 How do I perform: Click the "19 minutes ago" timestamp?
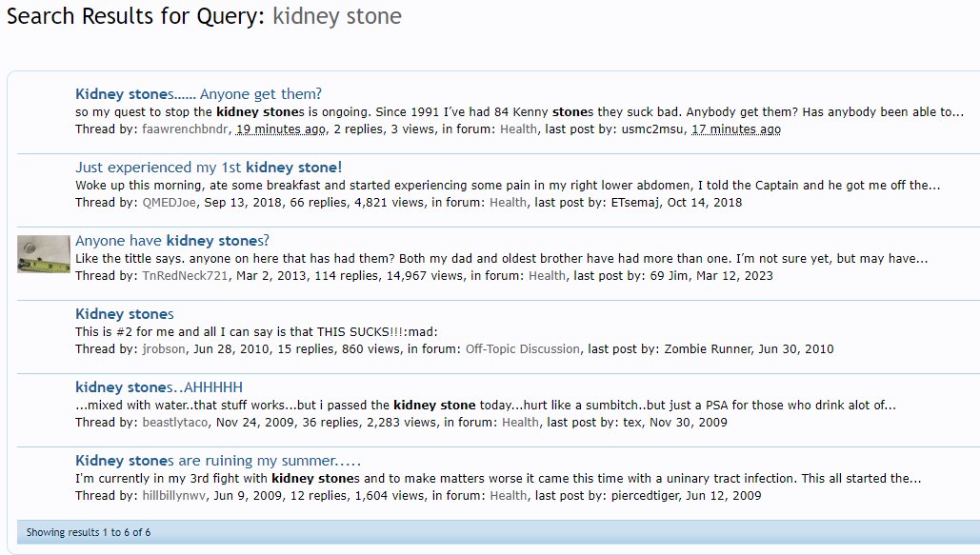(x=281, y=129)
